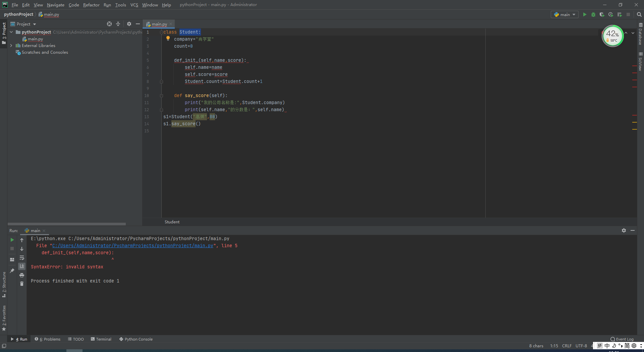Click the Stop square in Run panel sidebar
This screenshot has height=352, width=644.
12,249
